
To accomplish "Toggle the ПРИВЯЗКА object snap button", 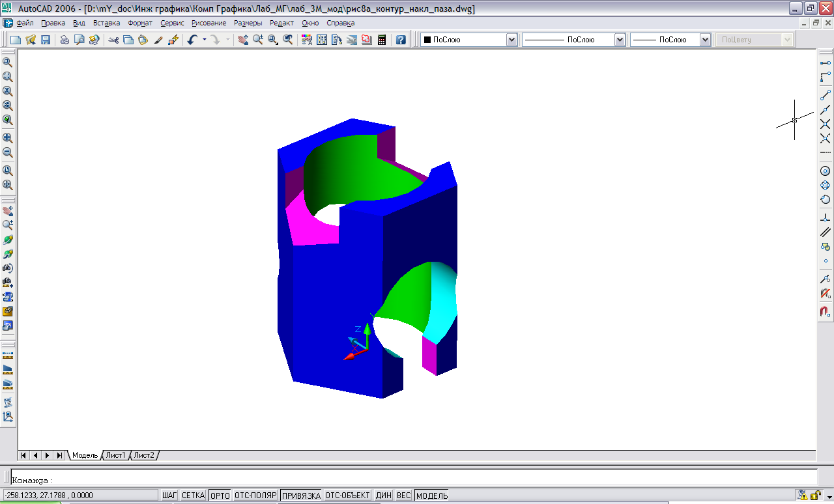I will [x=301, y=496].
